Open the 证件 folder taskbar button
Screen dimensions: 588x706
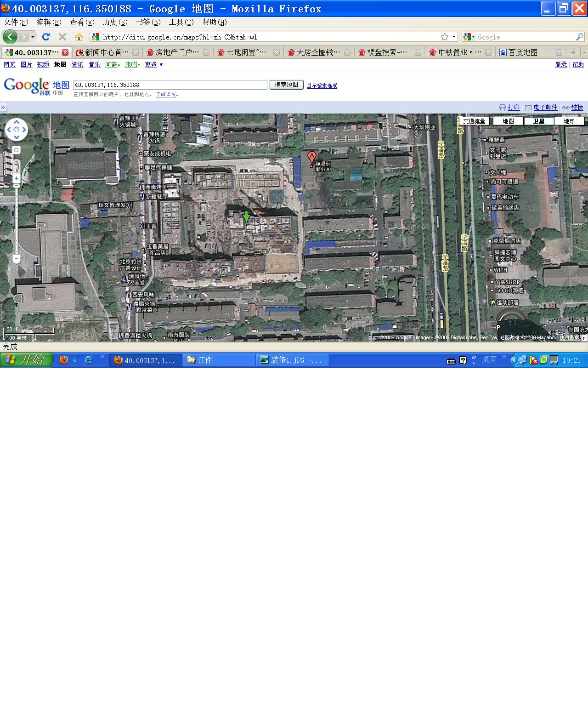[219, 360]
